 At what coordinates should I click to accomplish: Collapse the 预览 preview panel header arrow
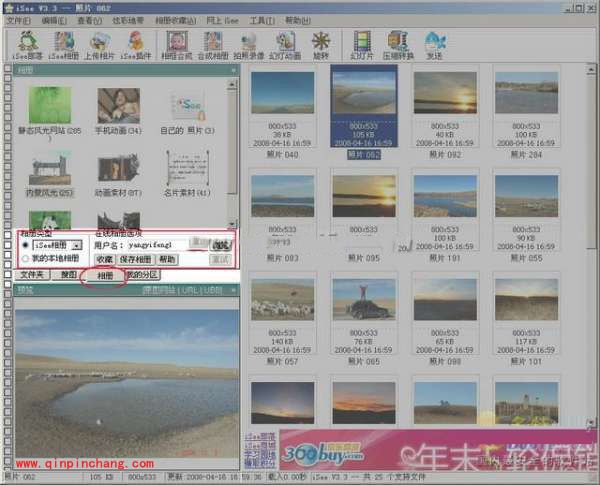(233, 291)
